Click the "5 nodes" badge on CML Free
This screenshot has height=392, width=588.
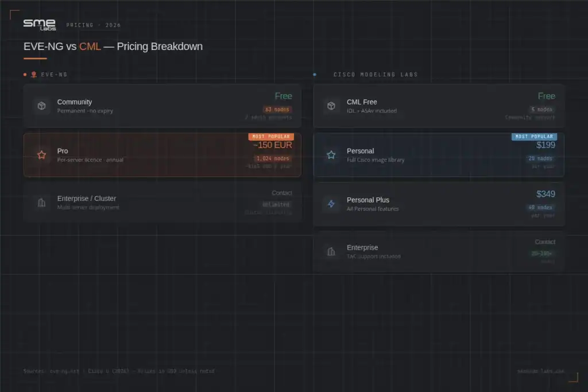[541, 110]
